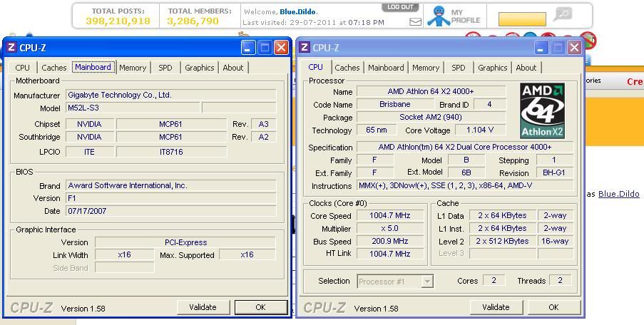Click the yellow forum search field
The image size is (644, 325).
pos(522,19)
